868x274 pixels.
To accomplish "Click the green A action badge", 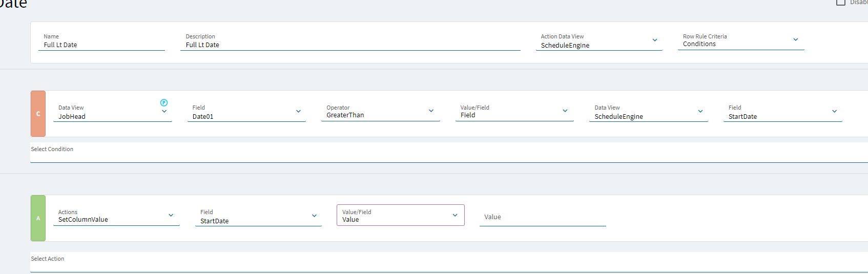I will 38,218.
